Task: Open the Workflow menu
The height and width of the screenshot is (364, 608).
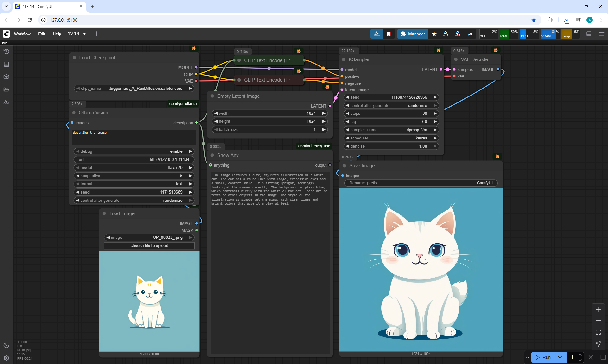Action: point(22,34)
